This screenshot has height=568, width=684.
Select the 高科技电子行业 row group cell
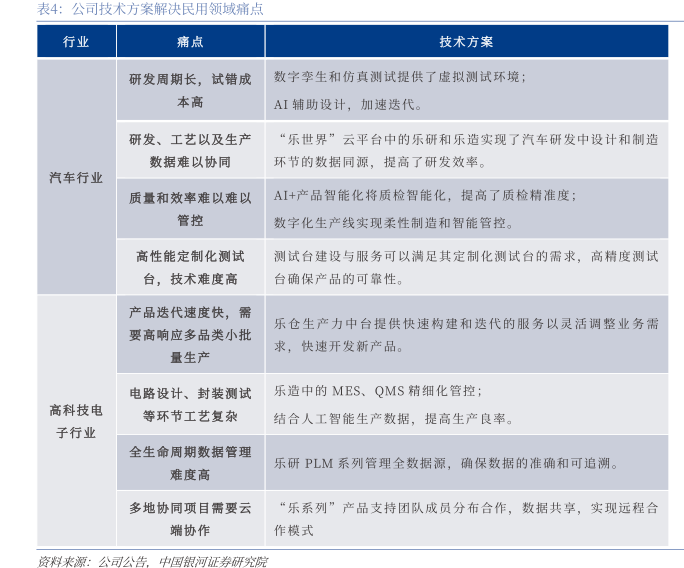click(76, 421)
